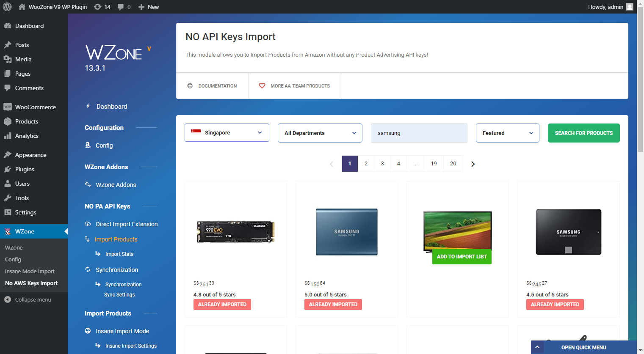Click the Plugins plug icon
This screenshot has height=354, width=644.
click(8, 169)
